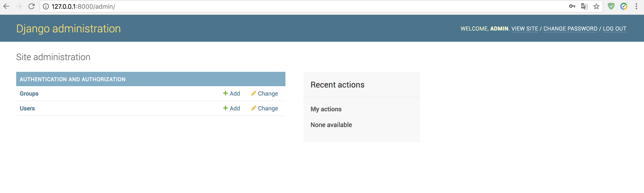The width and height of the screenshot is (644, 193).
Task: Click the green plus icon for Users
Action: coord(225,108)
